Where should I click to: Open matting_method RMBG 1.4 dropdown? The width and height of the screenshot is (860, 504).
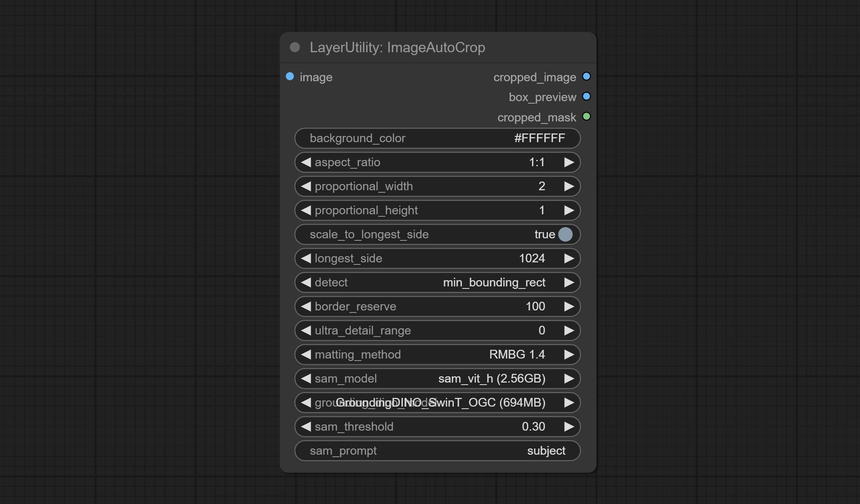coord(437,355)
